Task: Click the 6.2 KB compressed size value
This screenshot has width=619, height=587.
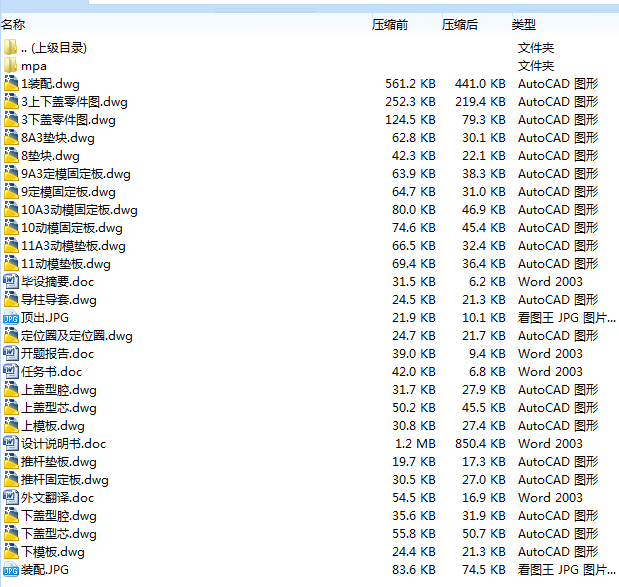Action: point(487,281)
